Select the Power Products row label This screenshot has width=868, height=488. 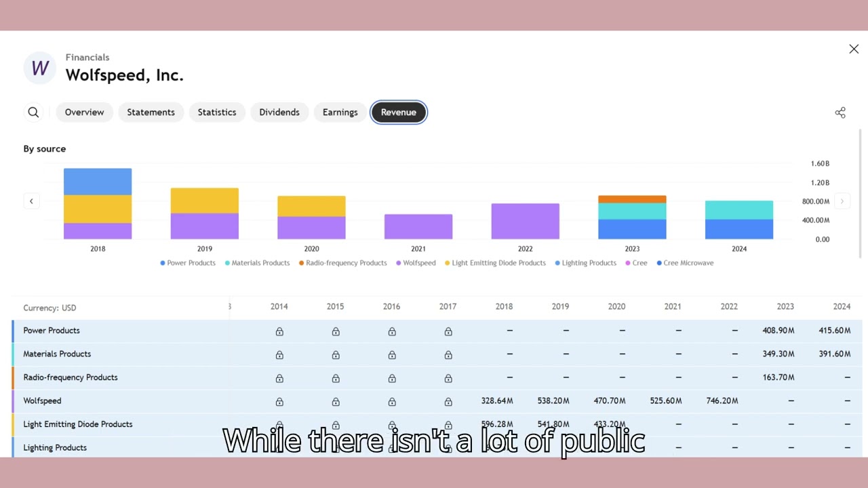(x=52, y=331)
